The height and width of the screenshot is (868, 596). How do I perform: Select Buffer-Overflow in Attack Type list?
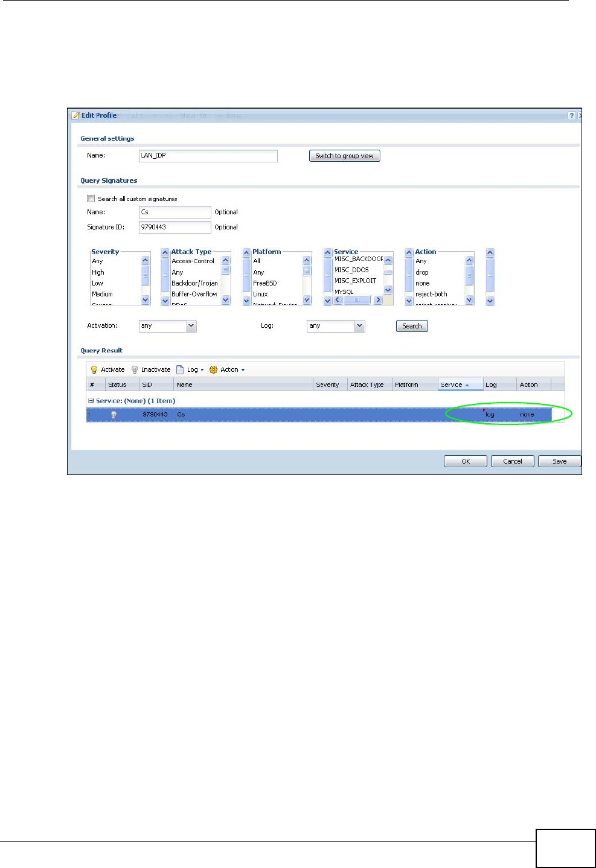tap(194, 294)
